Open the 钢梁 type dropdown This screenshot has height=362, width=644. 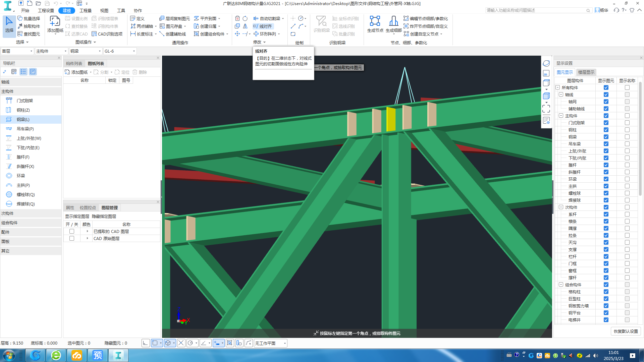86,51
